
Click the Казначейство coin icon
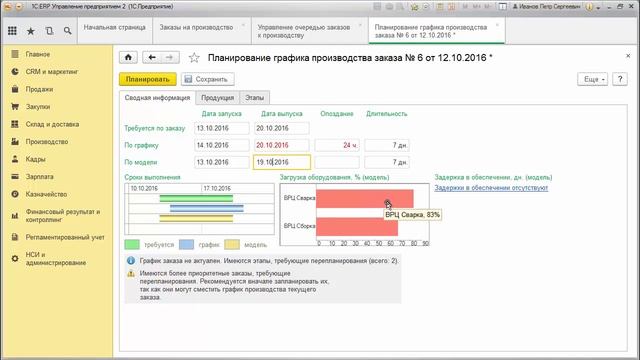point(15,194)
